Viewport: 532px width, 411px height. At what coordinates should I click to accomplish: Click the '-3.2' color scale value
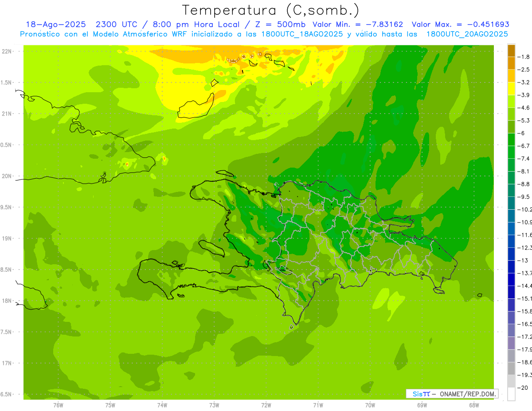pos(524,82)
